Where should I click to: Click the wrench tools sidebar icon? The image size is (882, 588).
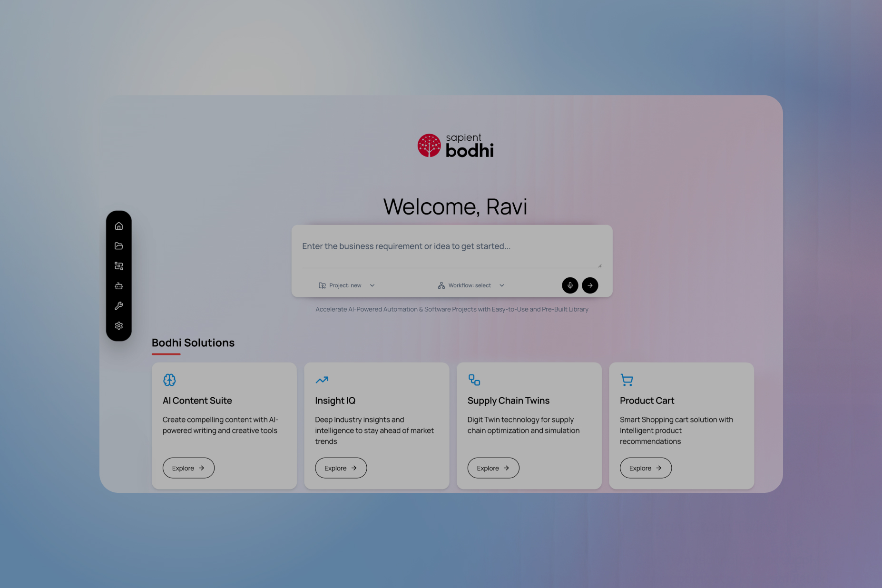119,306
